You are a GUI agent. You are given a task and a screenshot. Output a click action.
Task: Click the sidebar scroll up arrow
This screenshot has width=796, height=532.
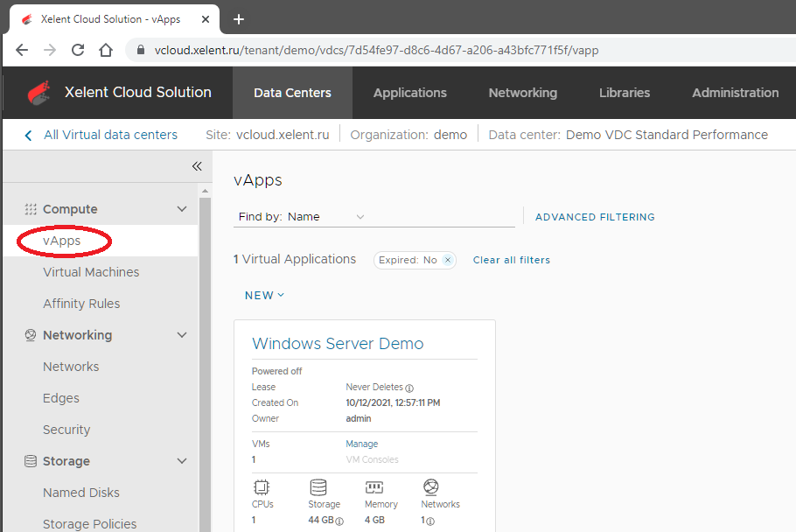coord(205,192)
